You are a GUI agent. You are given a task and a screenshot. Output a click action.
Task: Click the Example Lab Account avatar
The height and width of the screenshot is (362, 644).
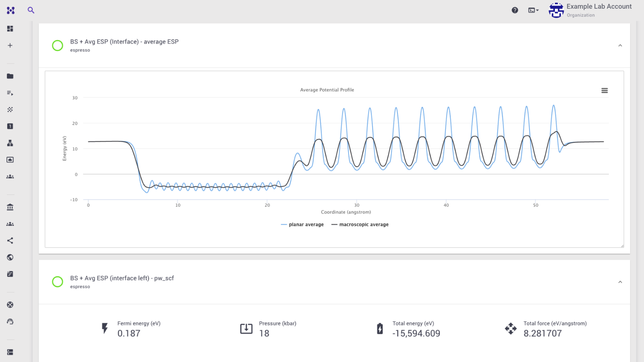click(556, 10)
